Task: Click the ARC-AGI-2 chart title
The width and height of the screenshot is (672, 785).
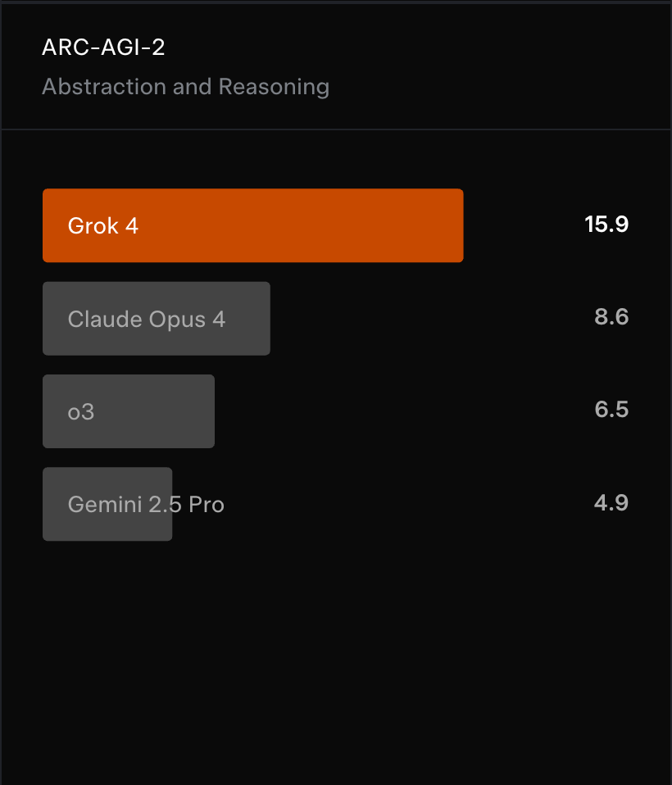Action: (x=103, y=48)
